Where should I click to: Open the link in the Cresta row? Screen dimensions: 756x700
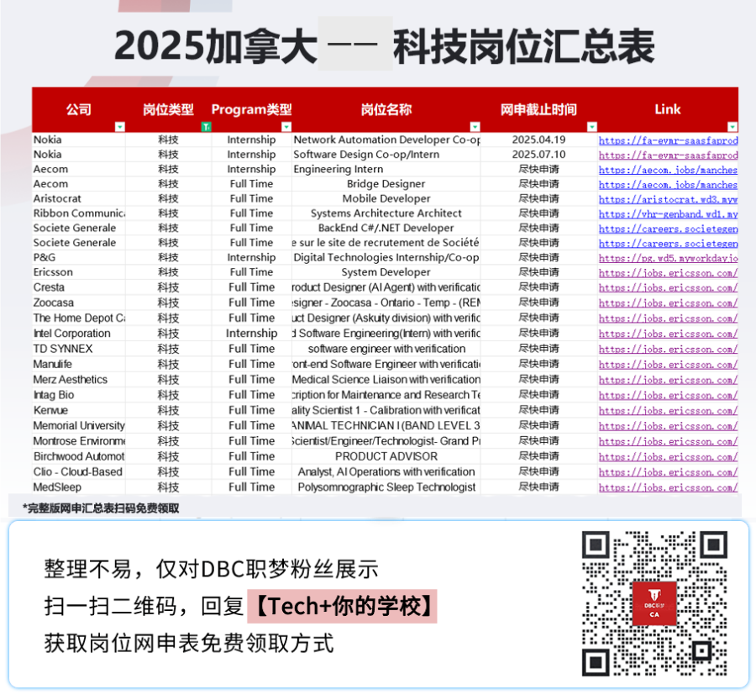669,288
